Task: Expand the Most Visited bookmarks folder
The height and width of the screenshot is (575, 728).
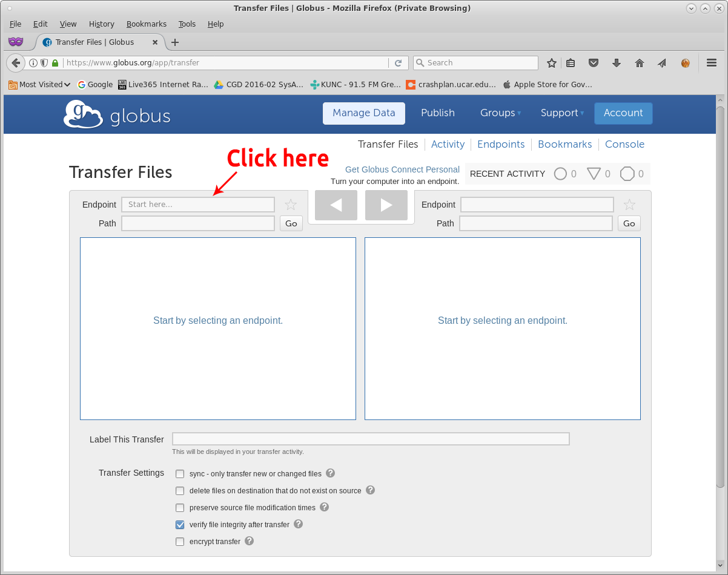Action: click(40, 85)
